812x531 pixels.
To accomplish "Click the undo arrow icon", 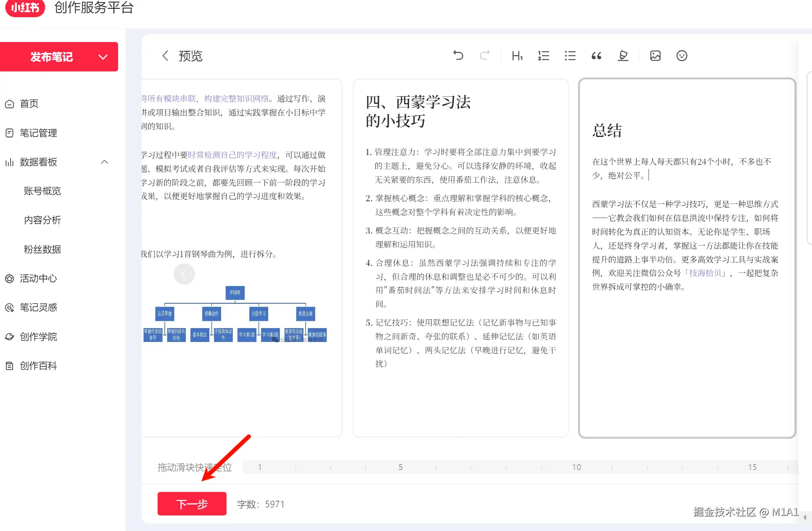I will click(x=458, y=55).
